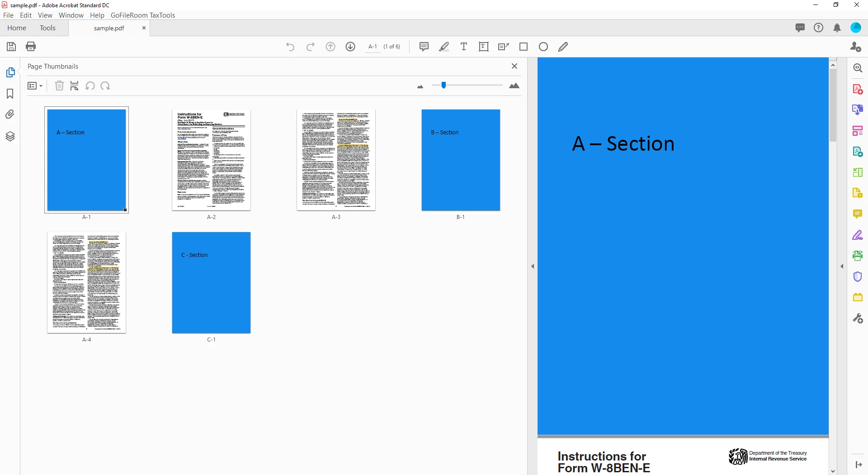This screenshot has width=868, height=475.
Task: Open the Create PDF tool
Action: [858, 89]
